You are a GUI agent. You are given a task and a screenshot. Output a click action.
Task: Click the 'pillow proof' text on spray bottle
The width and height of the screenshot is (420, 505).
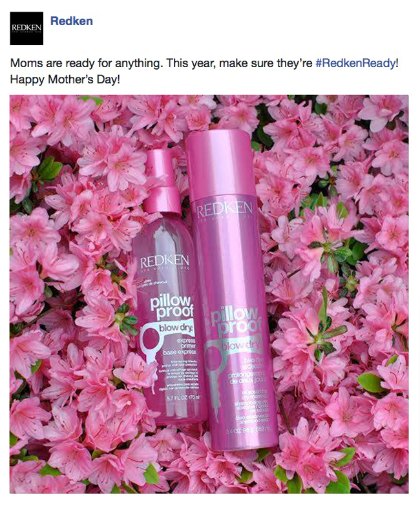tap(172, 307)
